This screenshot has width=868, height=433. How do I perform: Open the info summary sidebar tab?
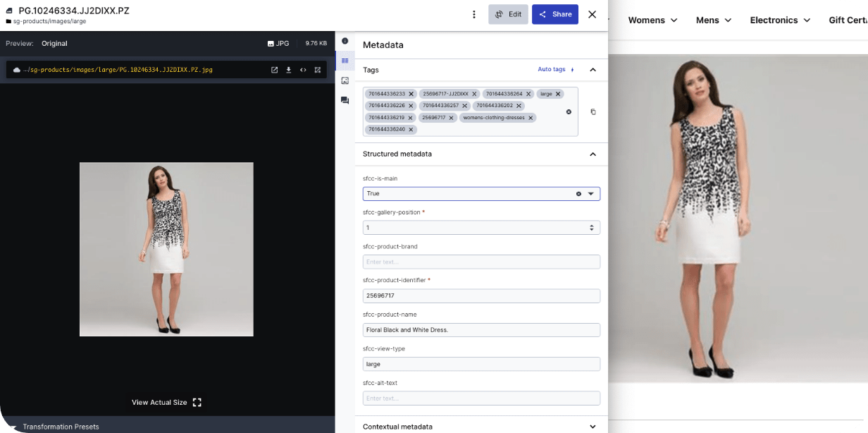pyautogui.click(x=345, y=41)
